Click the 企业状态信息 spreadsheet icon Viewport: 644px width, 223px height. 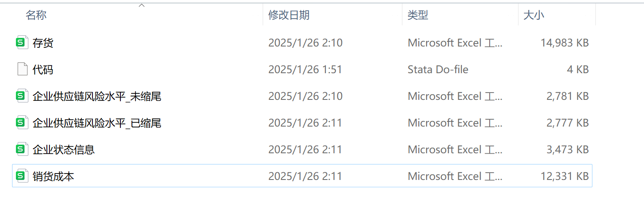point(21,149)
